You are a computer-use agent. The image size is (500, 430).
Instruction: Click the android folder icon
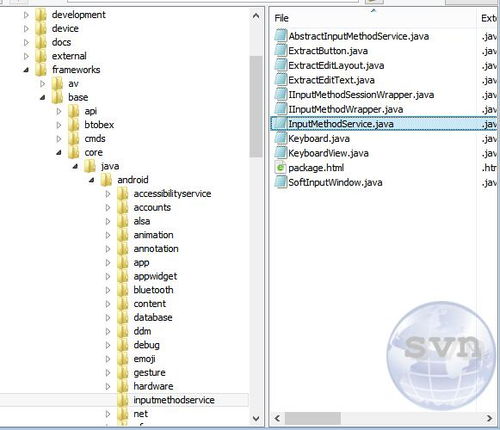[107, 180]
